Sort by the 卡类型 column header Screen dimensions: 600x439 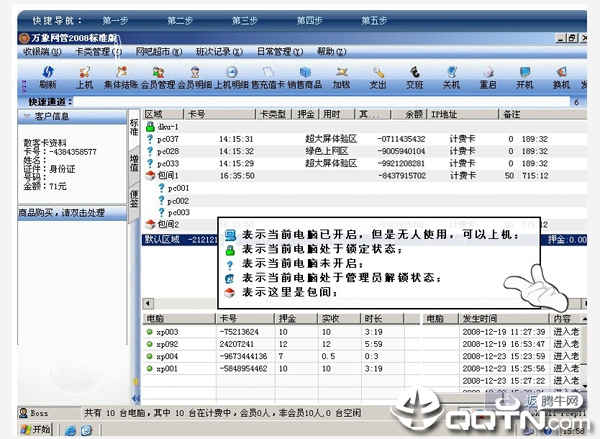(x=273, y=114)
